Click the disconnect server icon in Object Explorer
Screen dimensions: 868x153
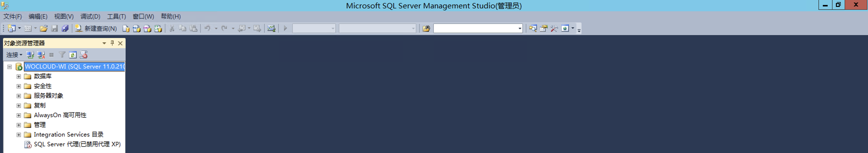(x=41, y=55)
